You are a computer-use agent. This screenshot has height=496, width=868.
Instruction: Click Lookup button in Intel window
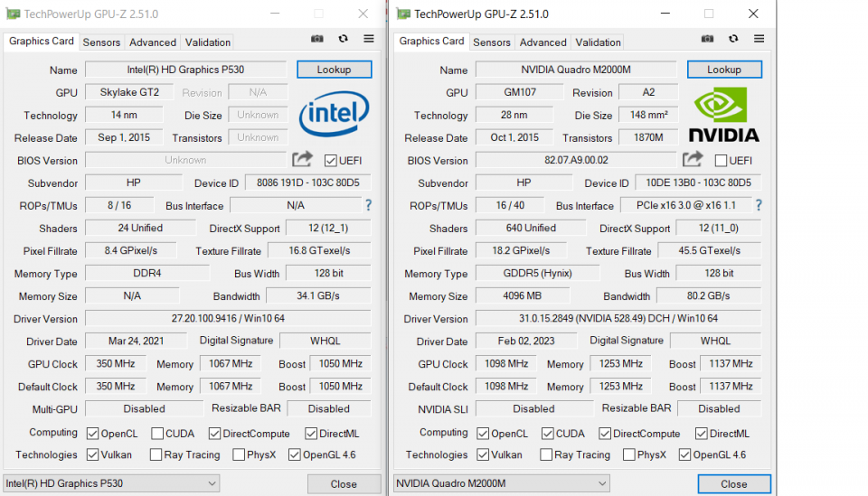[334, 70]
